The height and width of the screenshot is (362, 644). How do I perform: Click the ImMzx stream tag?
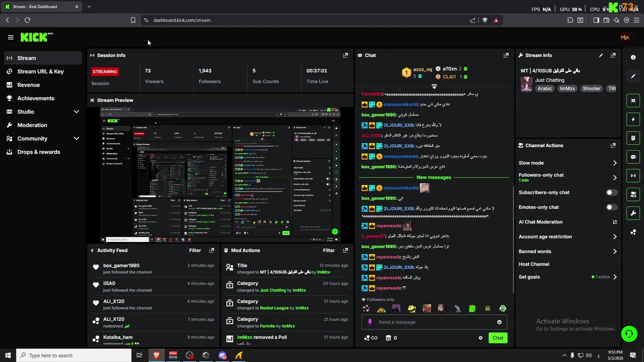pyautogui.click(x=567, y=88)
